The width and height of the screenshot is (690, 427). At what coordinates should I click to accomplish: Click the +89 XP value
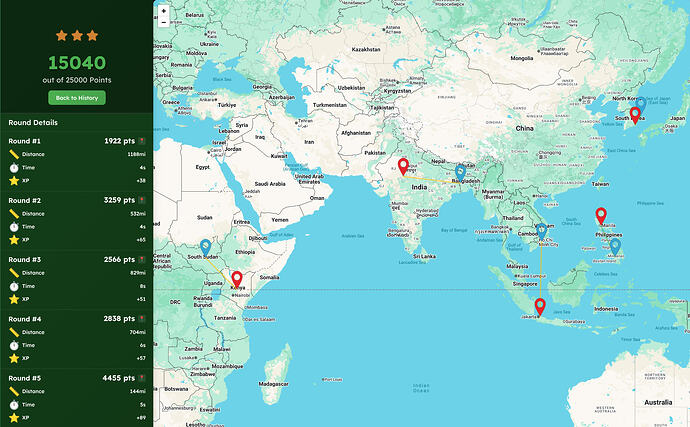point(141,418)
